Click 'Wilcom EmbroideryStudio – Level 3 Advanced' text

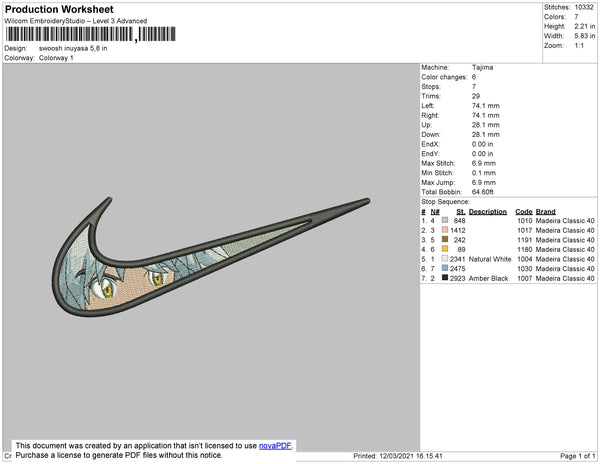point(76,21)
